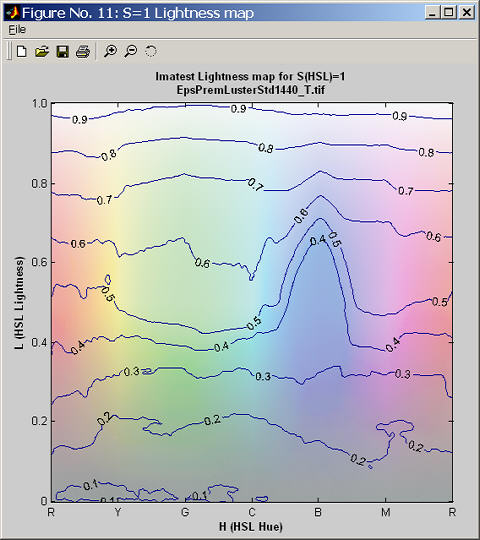
Task: Open the File menu
Action: (x=17, y=30)
